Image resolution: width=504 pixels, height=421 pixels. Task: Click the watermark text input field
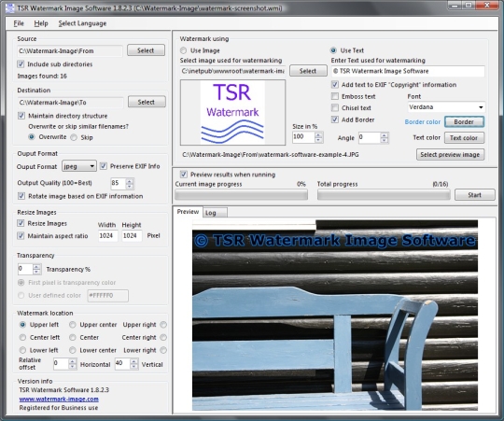408,71
